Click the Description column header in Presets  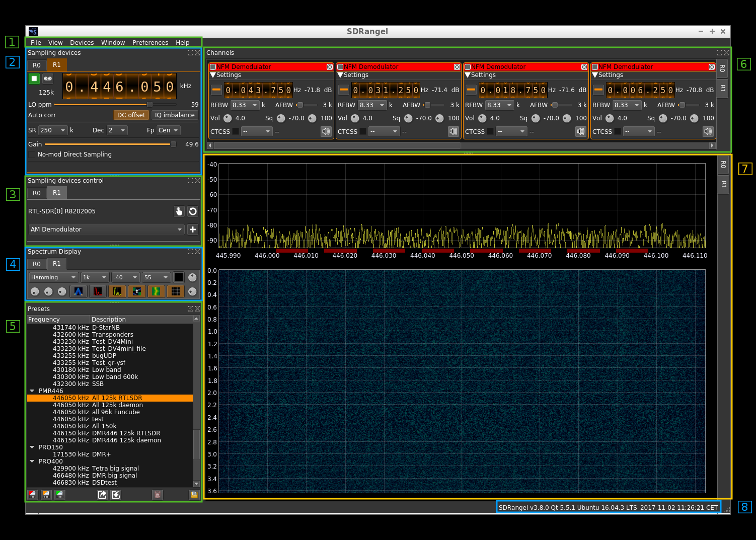point(141,320)
